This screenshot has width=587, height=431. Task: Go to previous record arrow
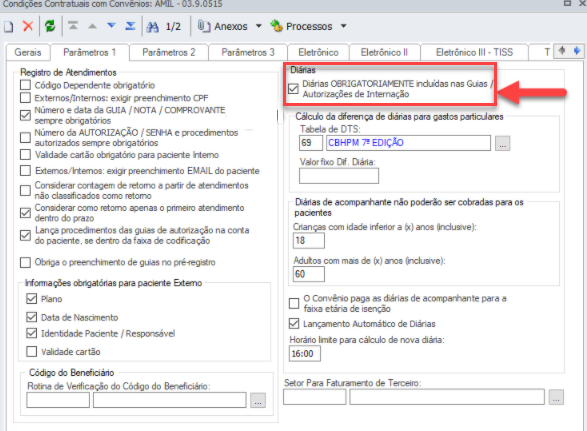92,26
